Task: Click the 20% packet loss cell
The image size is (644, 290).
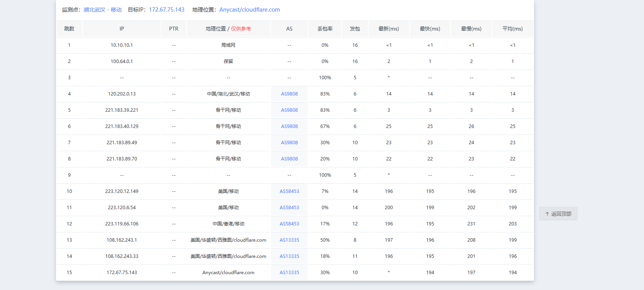Action: [325, 159]
